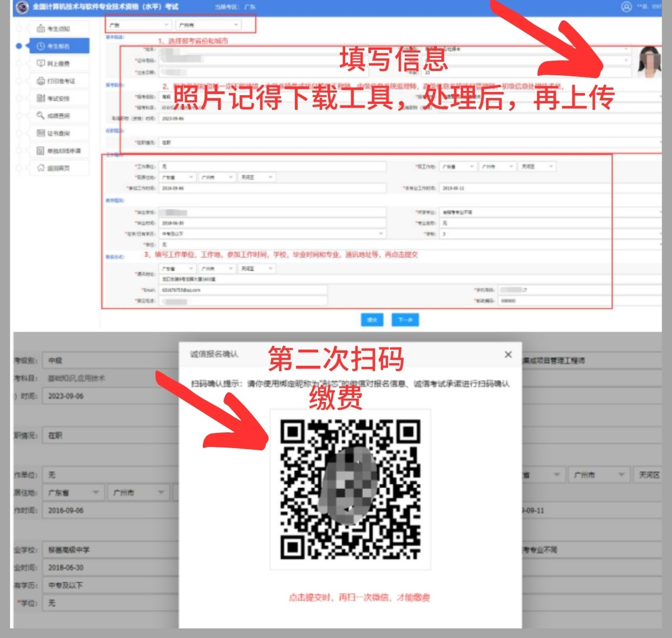The image size is (672, 638).
Task: Click the magnifier icon for 成绩查询
Action: tap(41, 115)
